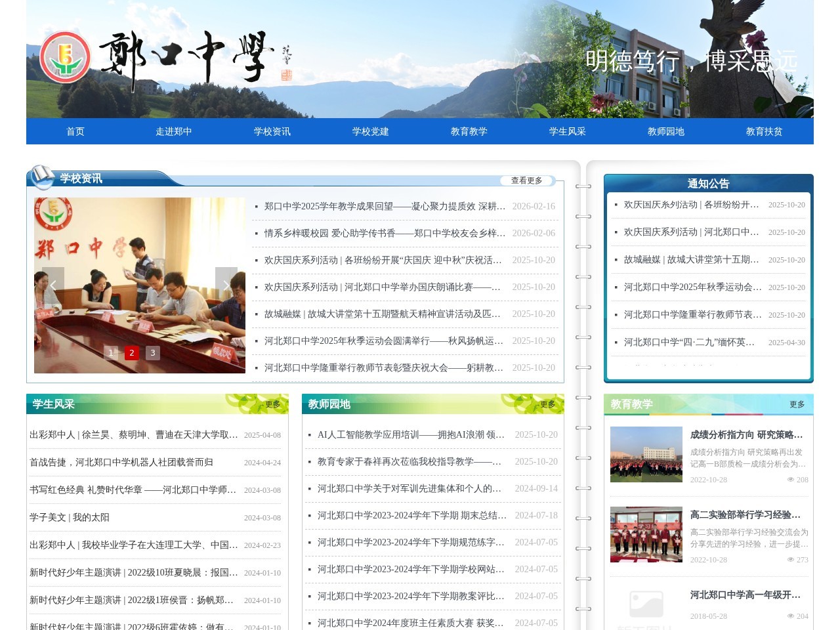The image size is (840, 630).
Task: Open the 河北郑口中学2025年秋季运动会圆满举行 news item
Action: (x=385, y=341)
